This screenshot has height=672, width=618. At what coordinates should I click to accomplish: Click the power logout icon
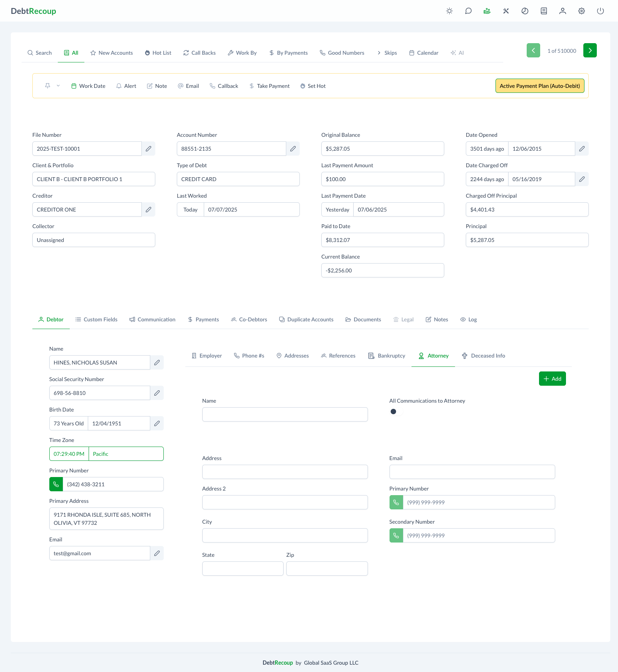(x=600, y=11)
